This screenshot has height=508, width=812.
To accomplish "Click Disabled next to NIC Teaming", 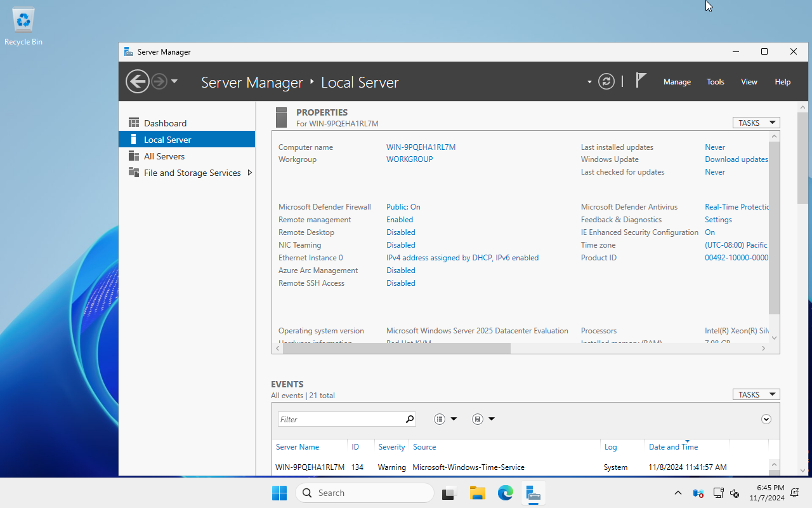I will 401,245.
